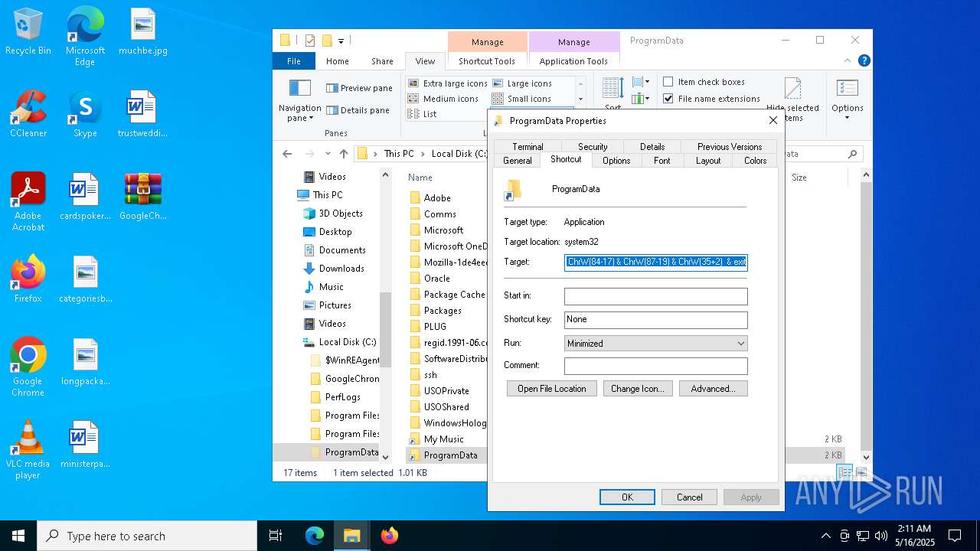This screenshot has height=551, width=980.
Task: Open Run dropdown showing Minimized
Action: 655,344
